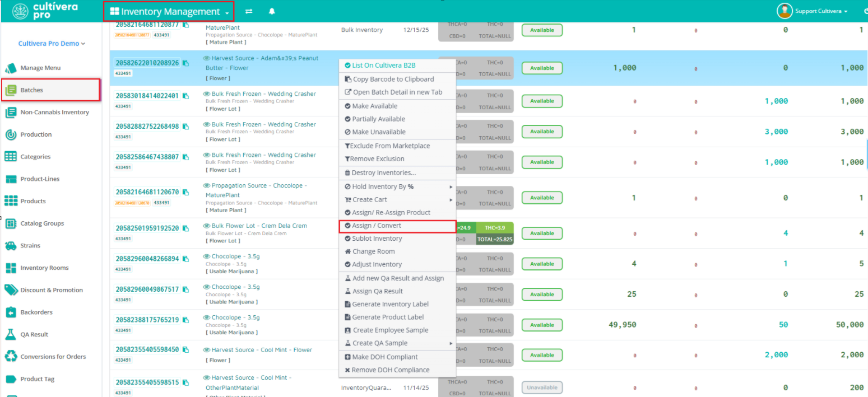Viewport: 868px width, 397px height.
Task: Click the Cultivera Pro logo
Action: coord(45,11)
